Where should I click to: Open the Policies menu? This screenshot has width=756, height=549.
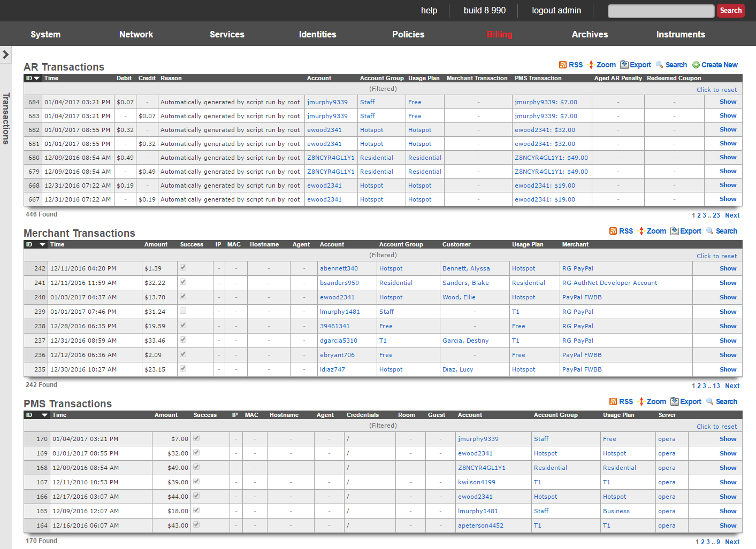(408, 34)
